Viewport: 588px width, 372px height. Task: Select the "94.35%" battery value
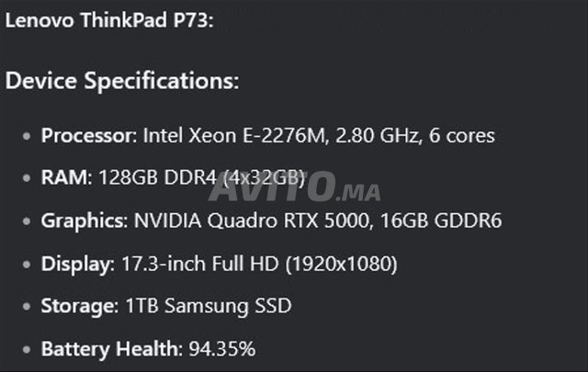coord(221,350)
